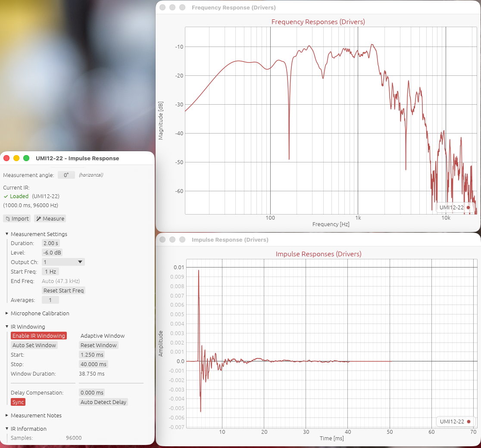Toggle the Adaptive Window option
The height and width of the screenshot is (448, 481).
click(x=103, y=336)
